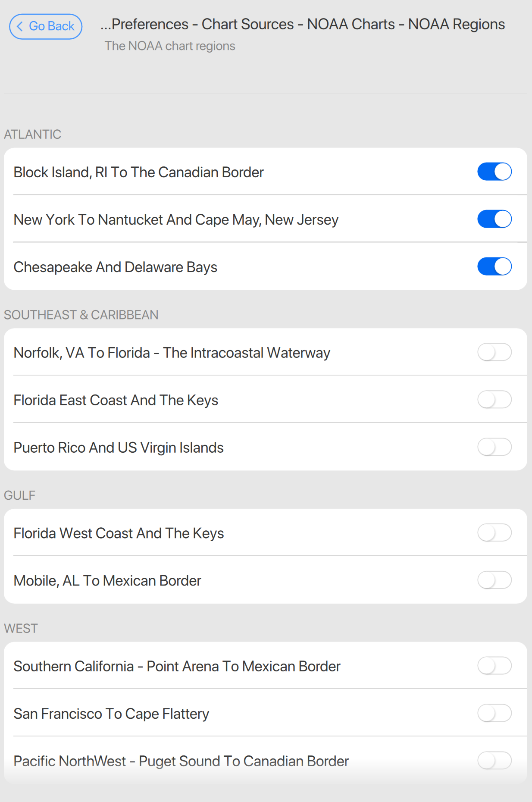Click the NOAA Regions breadcrumb title
This screenshot has width=532, height=802.
(456, 24)
